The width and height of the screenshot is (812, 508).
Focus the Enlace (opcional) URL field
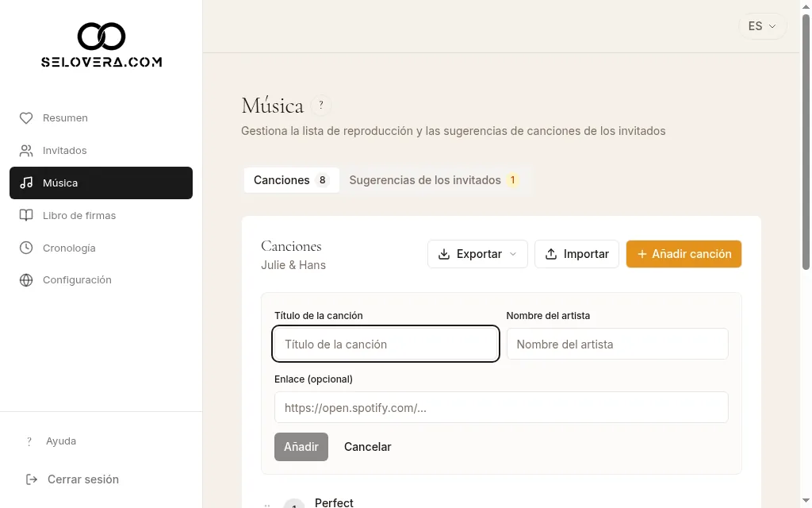[x=501, y=407]
